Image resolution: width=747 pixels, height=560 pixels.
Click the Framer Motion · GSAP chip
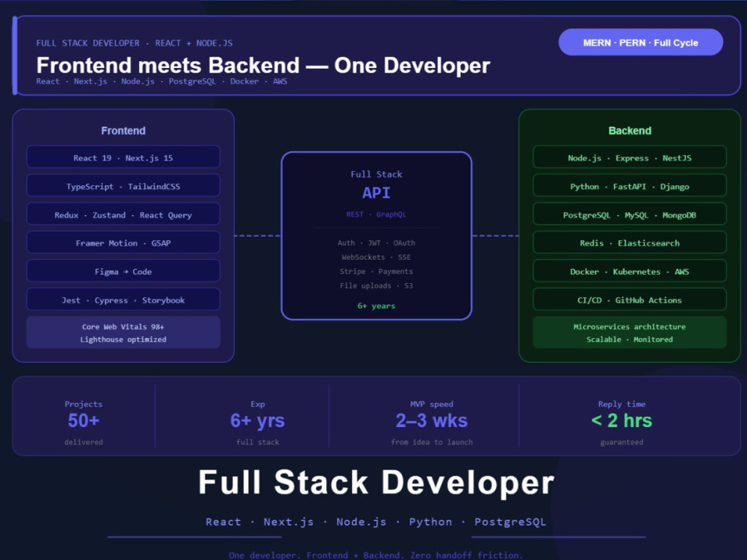tap(123, 243)
